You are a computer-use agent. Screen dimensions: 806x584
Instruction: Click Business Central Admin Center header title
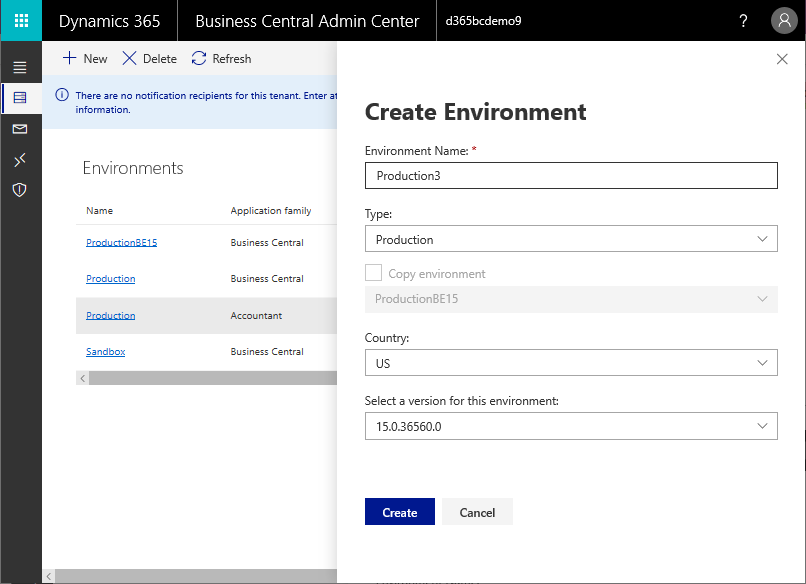pos(307,21)
